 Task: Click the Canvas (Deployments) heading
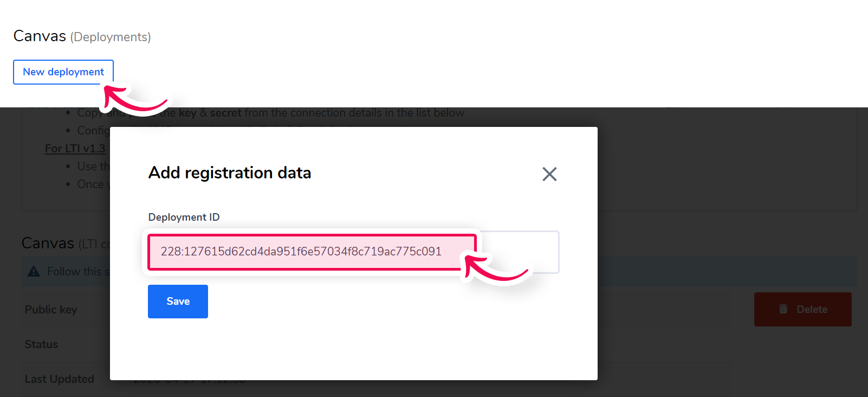(x=82, y=36)
